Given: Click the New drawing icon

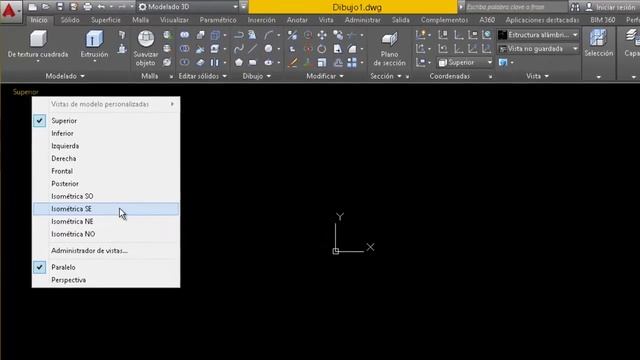Looking at the screenshot, I should (x=33, y=7).
